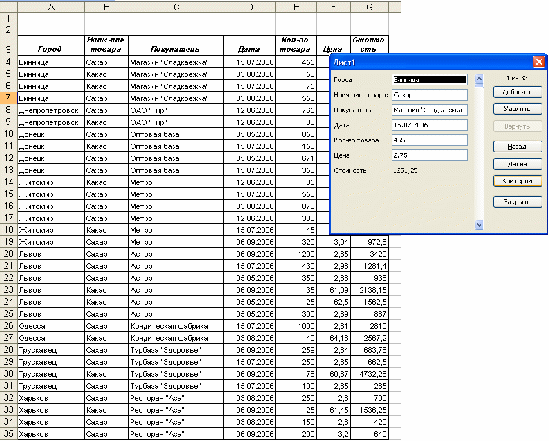Click the Кол-во товара input field
This screenshot has width=549, height=441.
point(430,140)
